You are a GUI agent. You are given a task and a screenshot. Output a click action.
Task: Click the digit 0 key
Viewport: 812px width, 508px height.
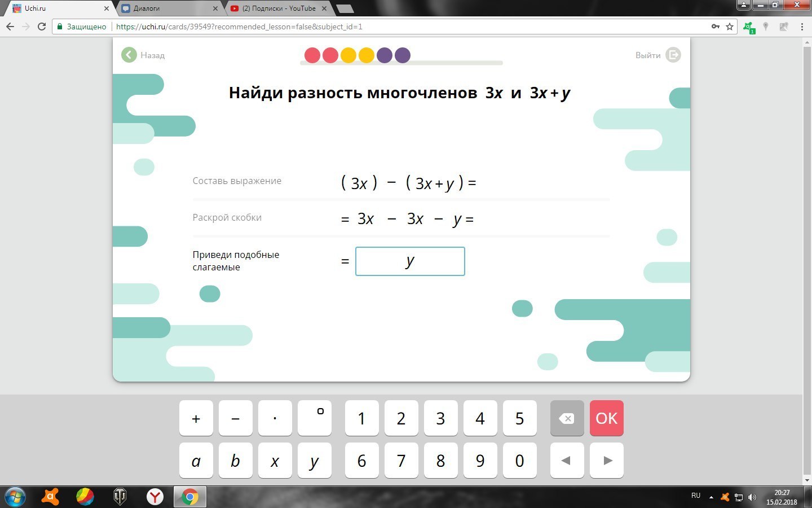[520, 461]
